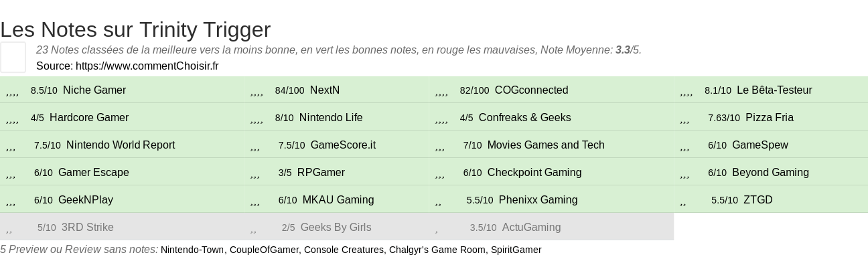Viewport: 868px width, 257px height.
Task: Click Nintendo World Report review
Action: coord(121,145)
